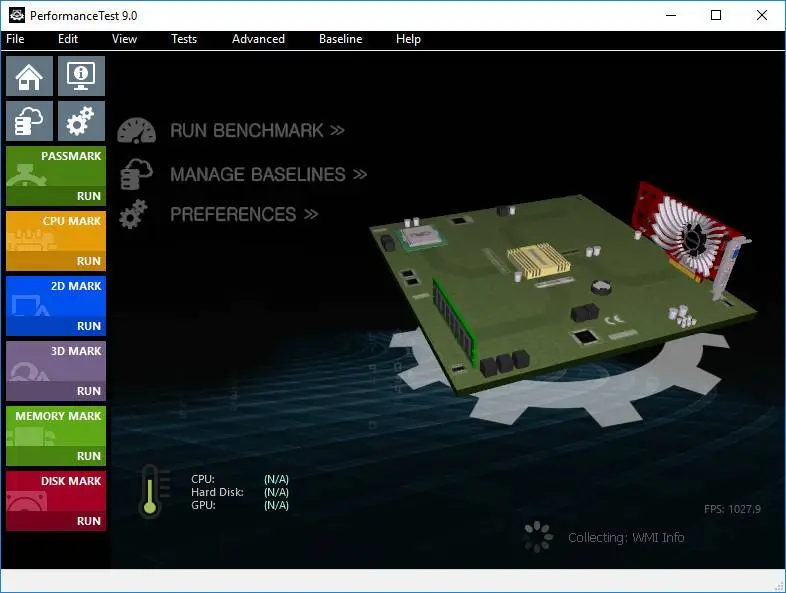The width and height of the screenshot is (786, 593).
Task: Run the 2D Mark test tile
Action: pyautogui.click(x=56, y=306)
